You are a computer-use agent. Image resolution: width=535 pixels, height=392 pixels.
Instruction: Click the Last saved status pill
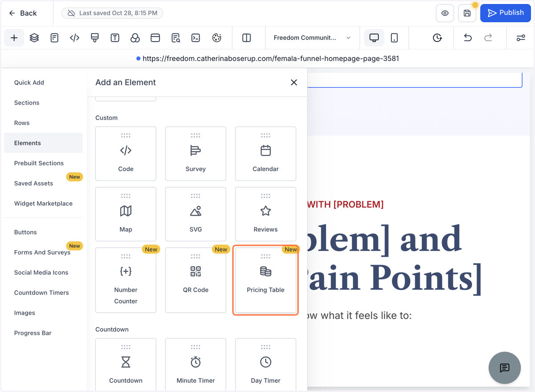[112, 13]
